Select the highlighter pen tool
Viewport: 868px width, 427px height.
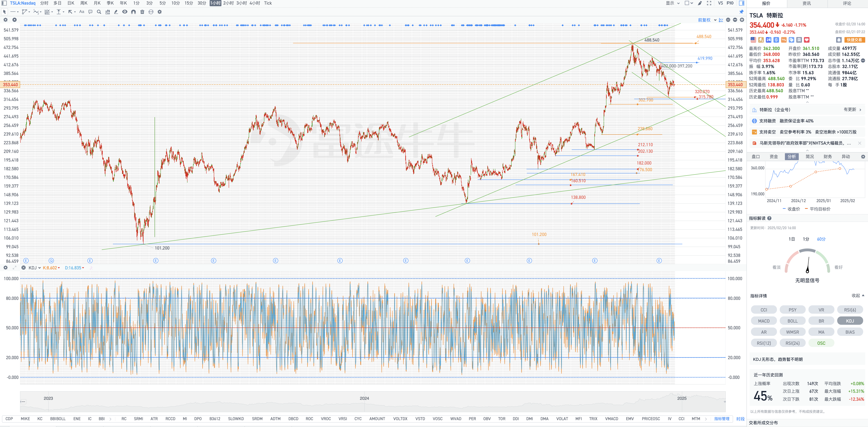click(116, 12)
